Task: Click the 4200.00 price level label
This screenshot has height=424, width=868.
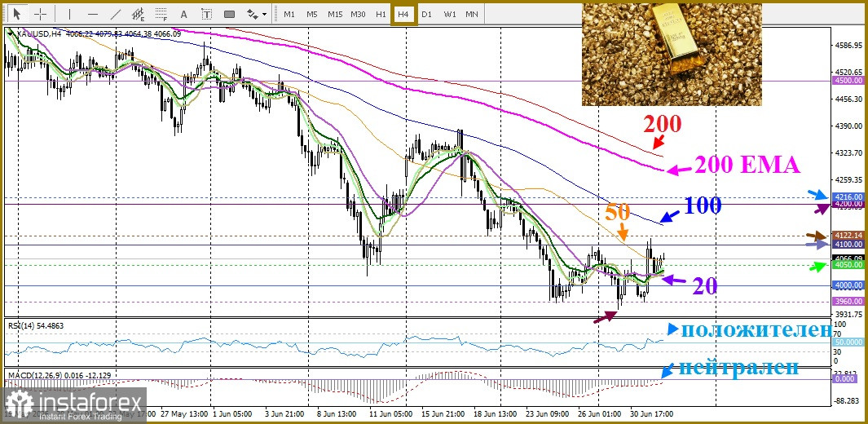Action: 848,204
